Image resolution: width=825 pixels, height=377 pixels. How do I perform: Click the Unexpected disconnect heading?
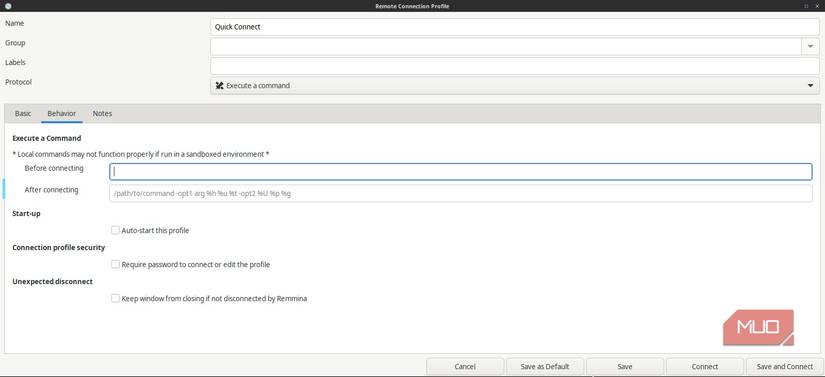(x=52, y=281)
